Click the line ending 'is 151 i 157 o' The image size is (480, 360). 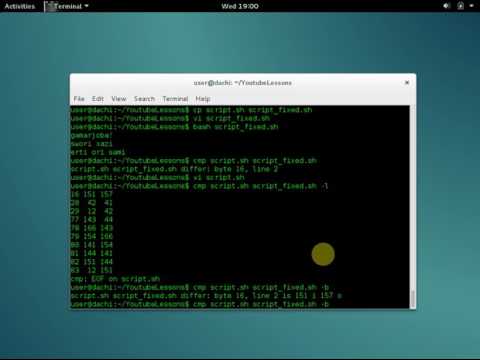[206, 296]
